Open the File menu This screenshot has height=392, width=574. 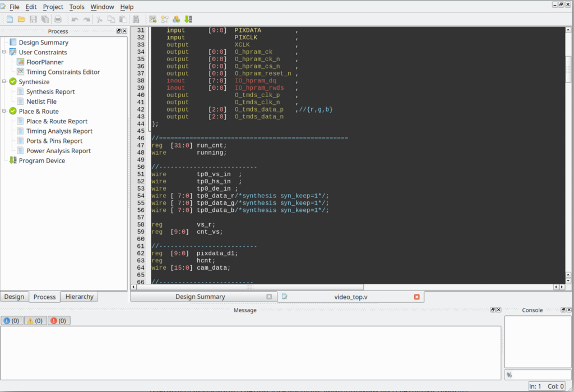point(14,7)
